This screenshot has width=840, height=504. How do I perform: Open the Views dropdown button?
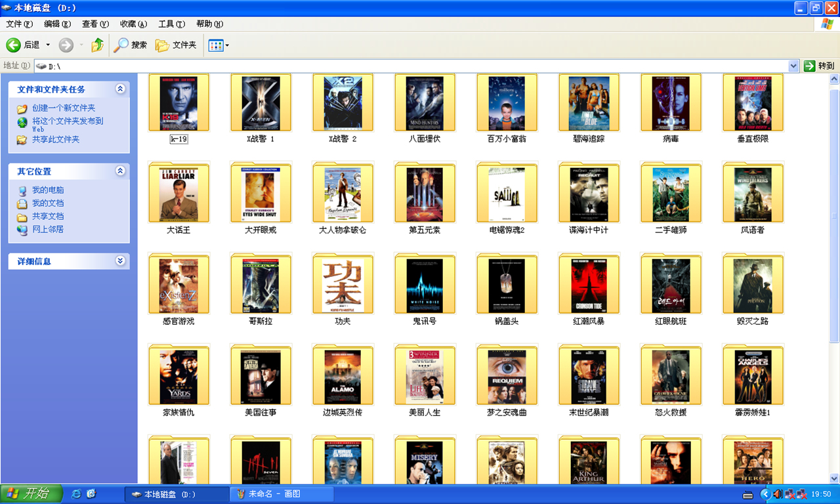point(219,45)
